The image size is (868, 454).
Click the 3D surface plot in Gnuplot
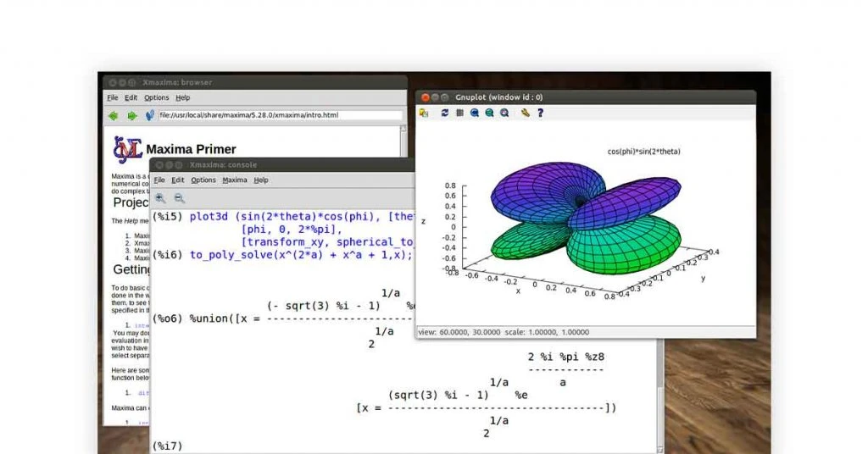coord(587,219)
